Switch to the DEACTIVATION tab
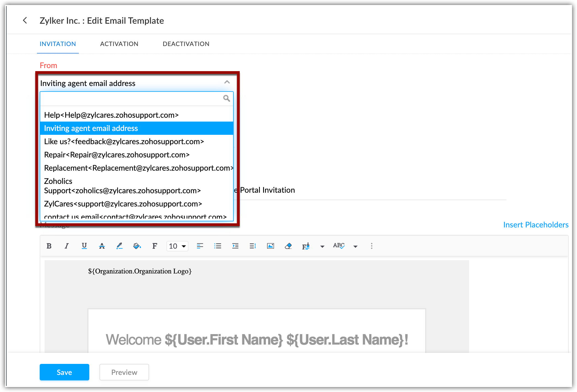This screenshot has height=392, width=577. pos(186,44)
